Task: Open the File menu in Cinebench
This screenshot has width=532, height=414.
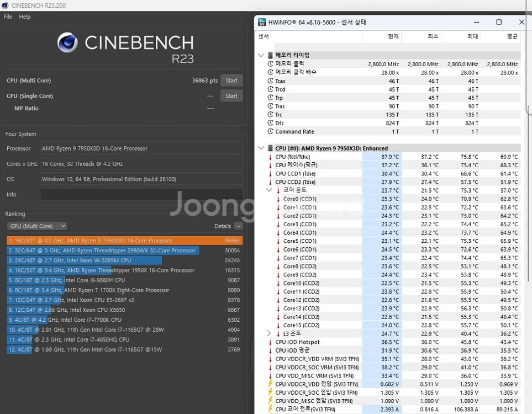Action: tap(8, 17)
